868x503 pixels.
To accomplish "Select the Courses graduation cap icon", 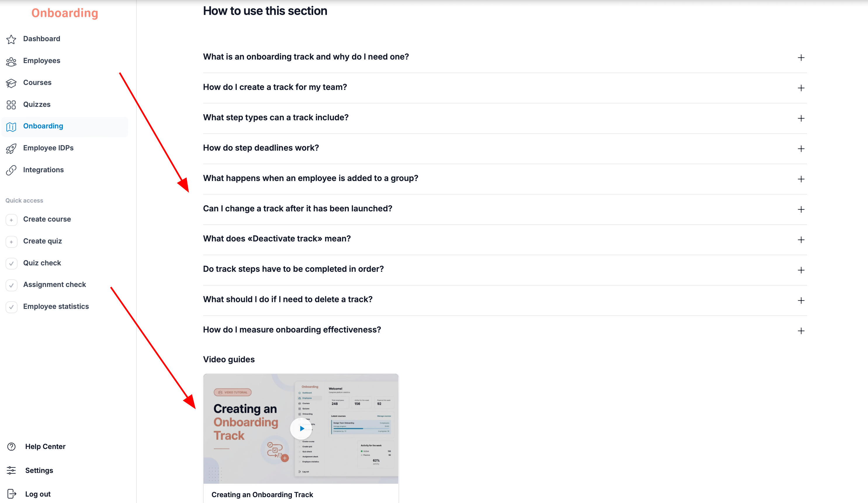I will pos(11,83).
